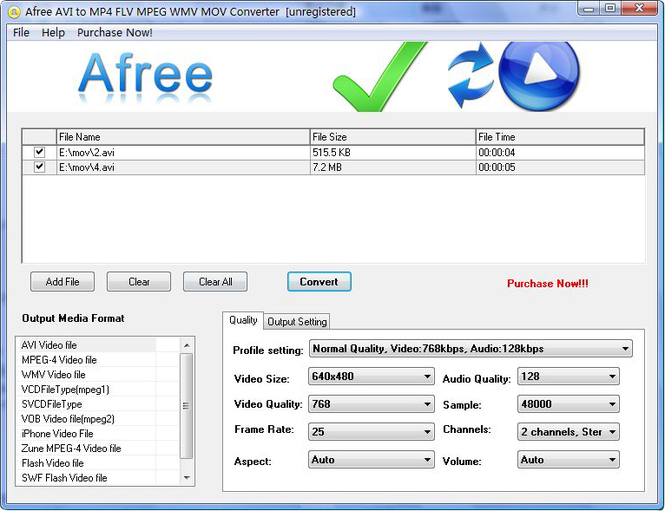This screenshot has height=511, width=665.
Task: Click the blue convert arrows icon
Action: [470, 75]
